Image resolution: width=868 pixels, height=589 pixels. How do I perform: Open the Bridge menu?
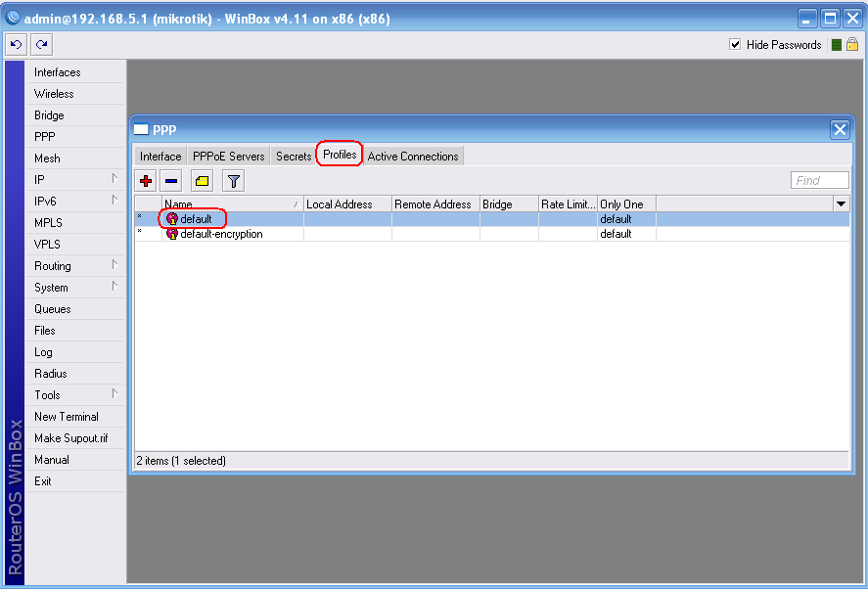(x=74, y=115)
